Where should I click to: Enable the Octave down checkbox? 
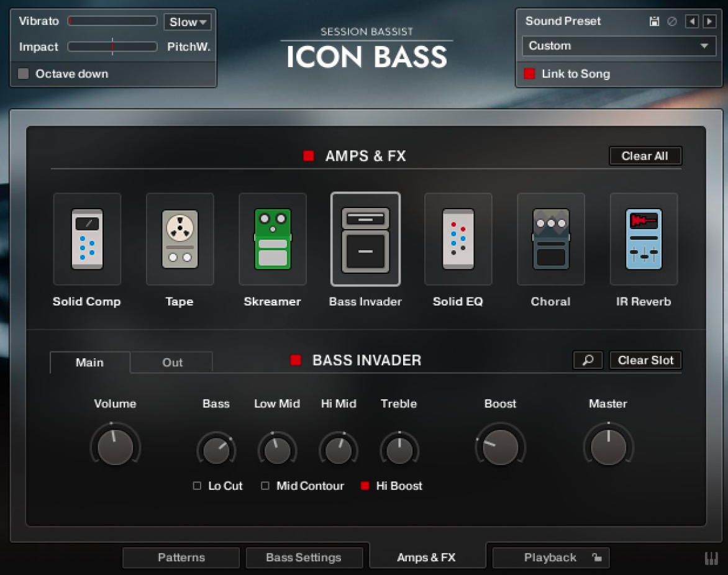(24, 74)
